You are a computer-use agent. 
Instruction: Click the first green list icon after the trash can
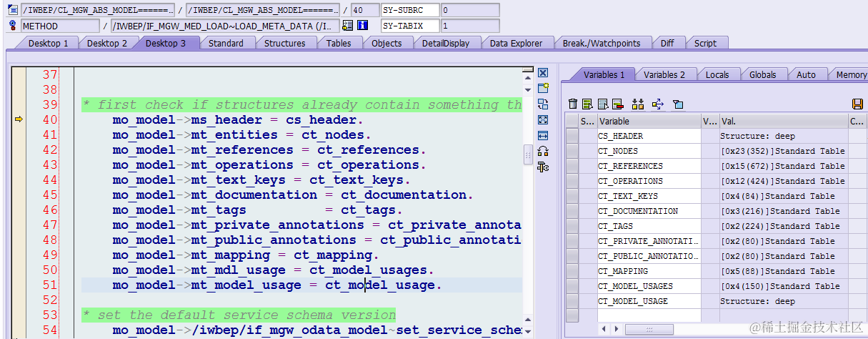(588, 104)
